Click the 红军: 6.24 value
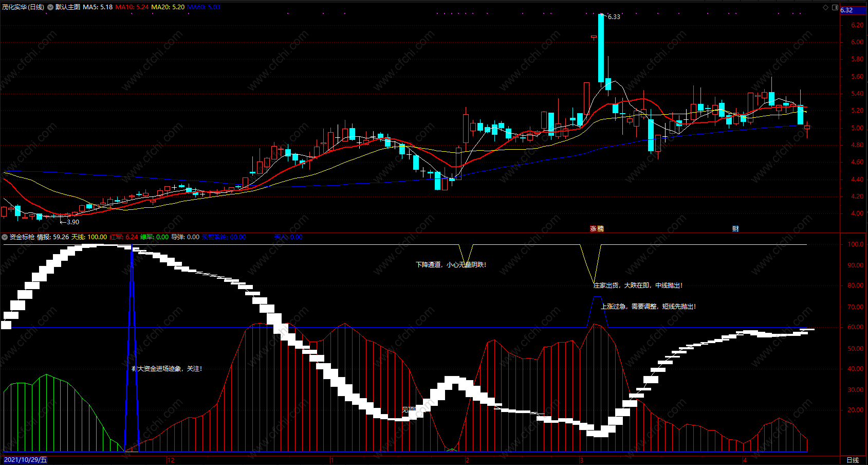The width and height of the screenshot is (868, 465). tap(124, 237)
